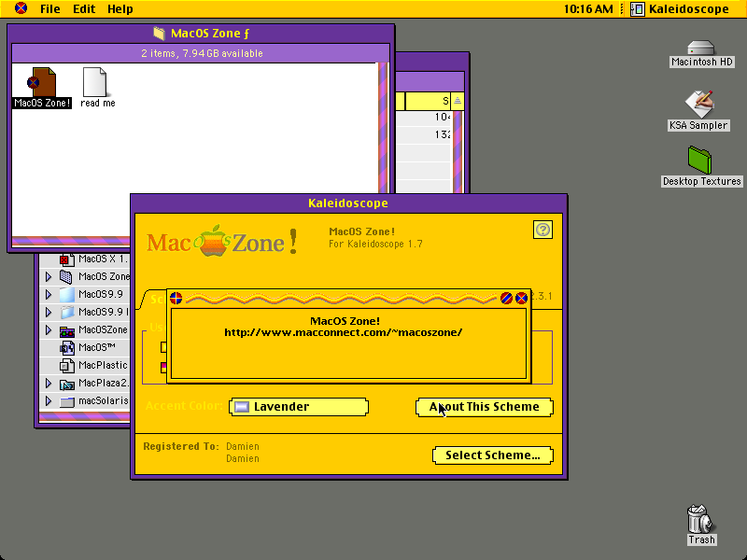Screen dimensions: 747x560
Task: Expand the MacOSZone folder row
Action: 49,329
